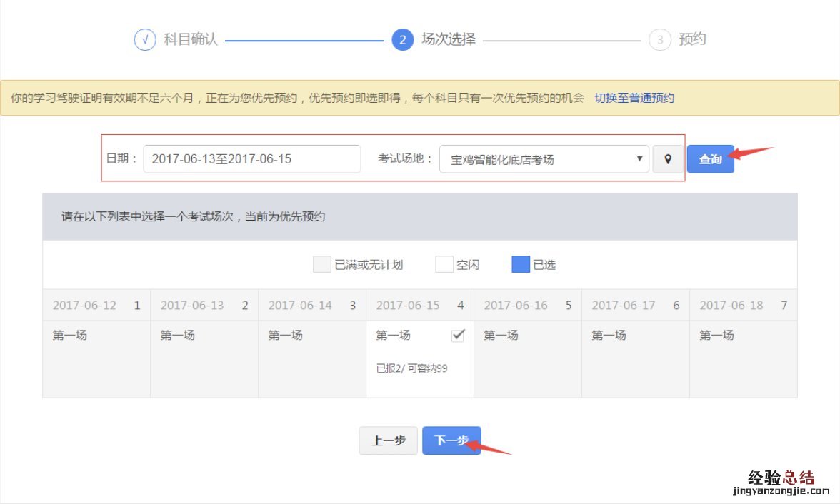The height and width of the screenshot is (504, 840).
Task: Click the blue 查询 search button
Action: point(711,159)
